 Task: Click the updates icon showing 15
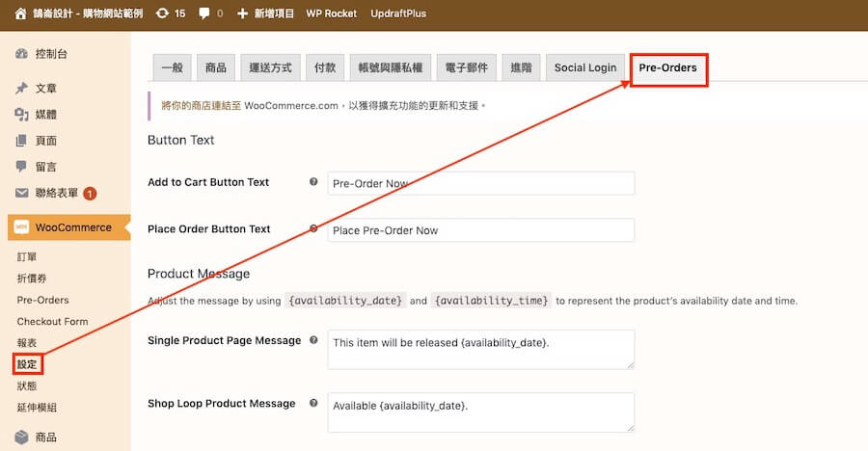point(161,13)
